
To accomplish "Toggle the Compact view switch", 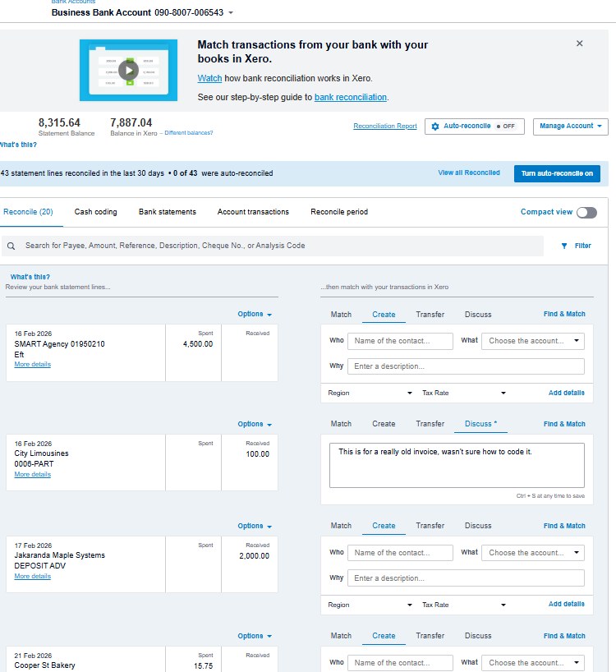I will tap(586, 212).
